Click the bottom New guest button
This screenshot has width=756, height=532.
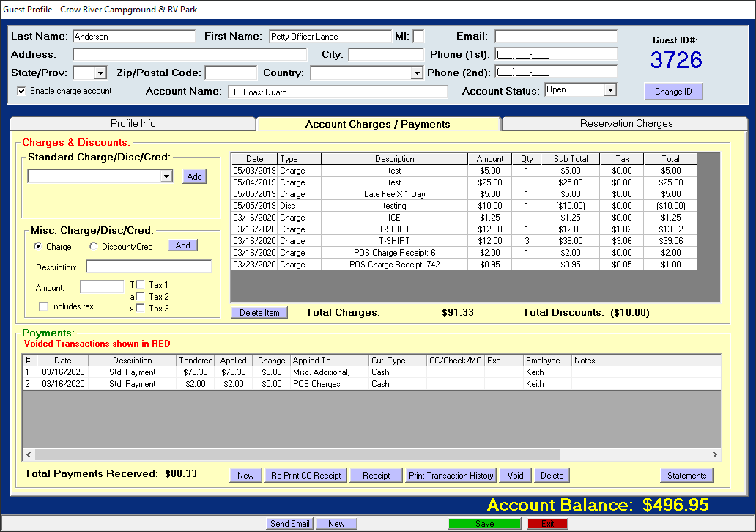coord(336,524)
